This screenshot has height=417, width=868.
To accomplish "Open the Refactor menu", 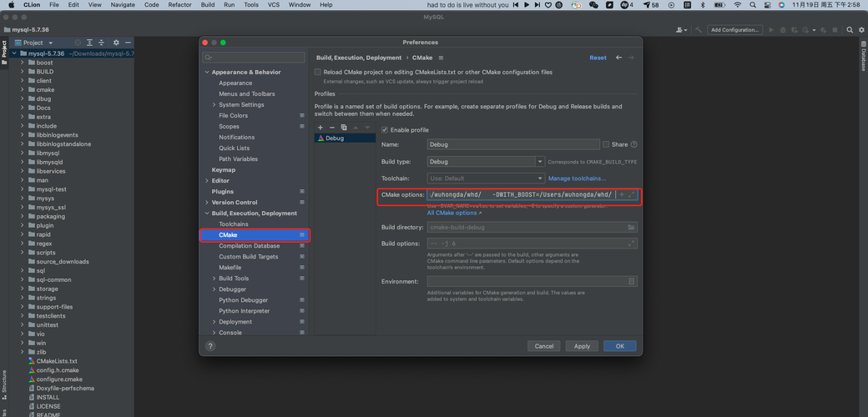I will [180, 4].
